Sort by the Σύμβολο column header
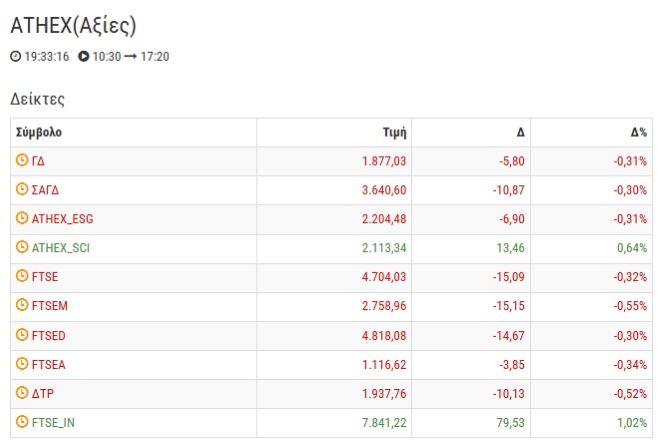This screenshot has width=660, height=442. pos(39,132)
